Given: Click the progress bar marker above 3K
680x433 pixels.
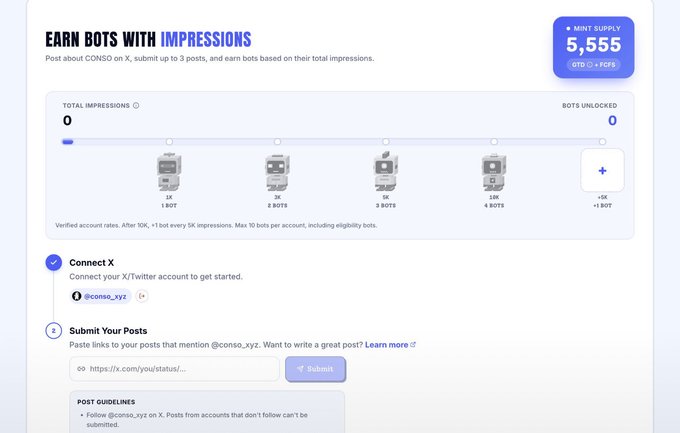Looking at the screenshot, I should pyautogui.click(x=277, y=141).
